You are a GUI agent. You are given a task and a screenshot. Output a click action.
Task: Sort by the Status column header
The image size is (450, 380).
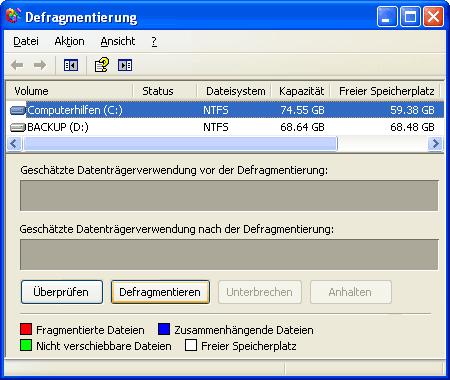point(165,91)
